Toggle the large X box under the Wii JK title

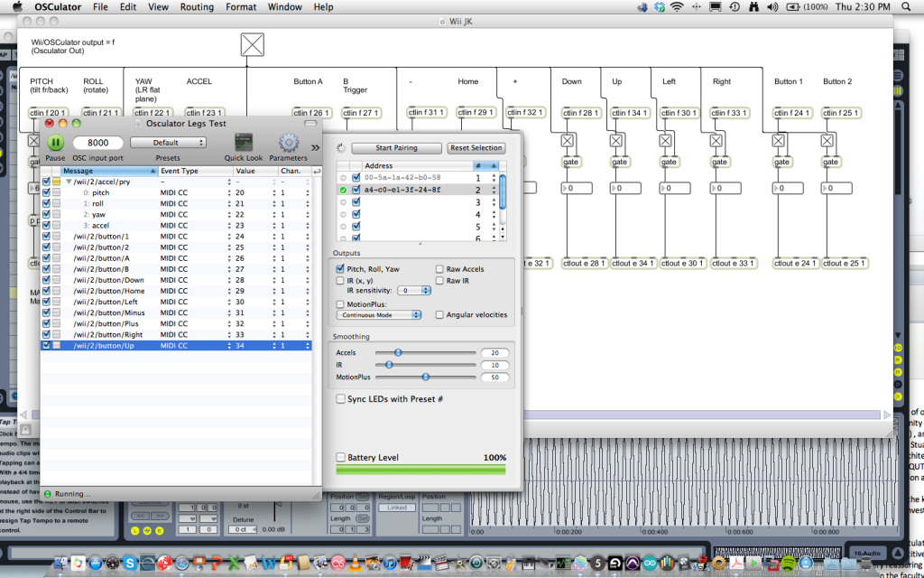point(253,45)
